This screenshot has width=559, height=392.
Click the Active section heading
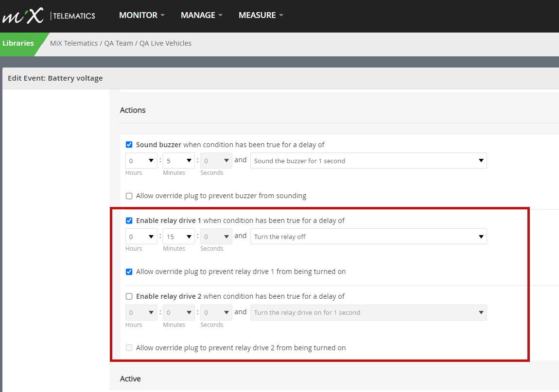pos(130,379)
